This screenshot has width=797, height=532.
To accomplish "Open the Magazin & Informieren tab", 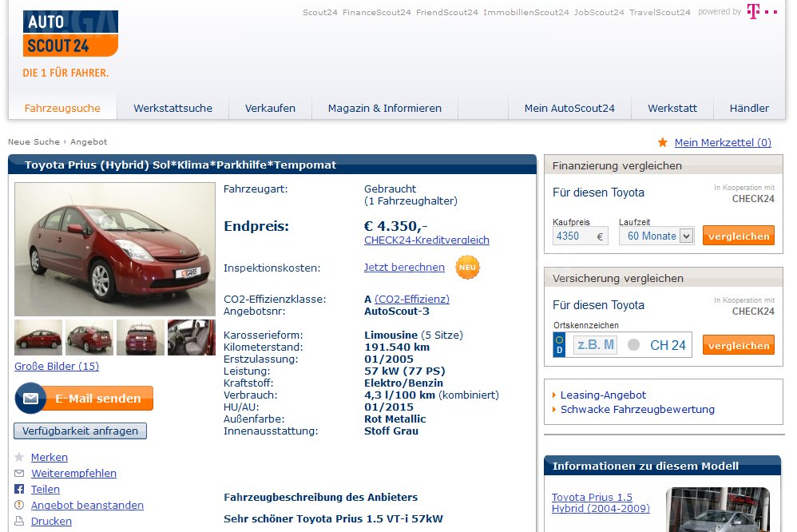I will [384, 108].
